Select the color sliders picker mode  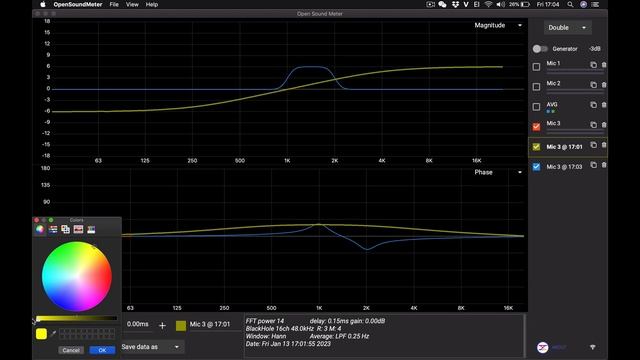pyautogui.click(x=53, y=229)
